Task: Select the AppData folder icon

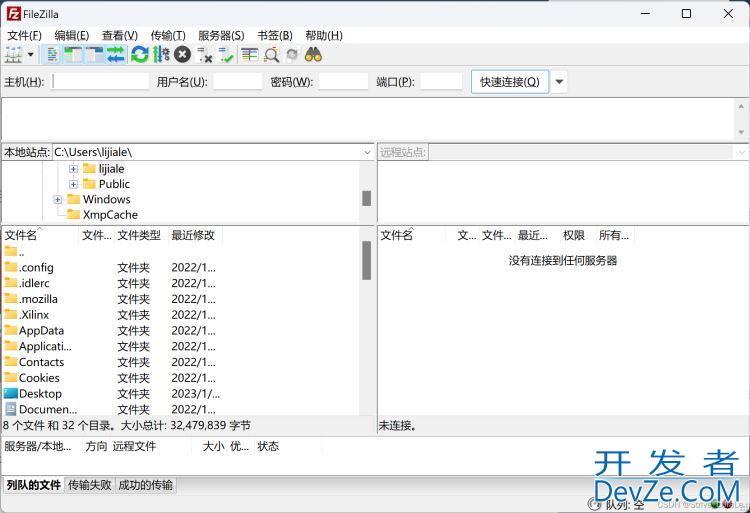Action: point(11,330)
